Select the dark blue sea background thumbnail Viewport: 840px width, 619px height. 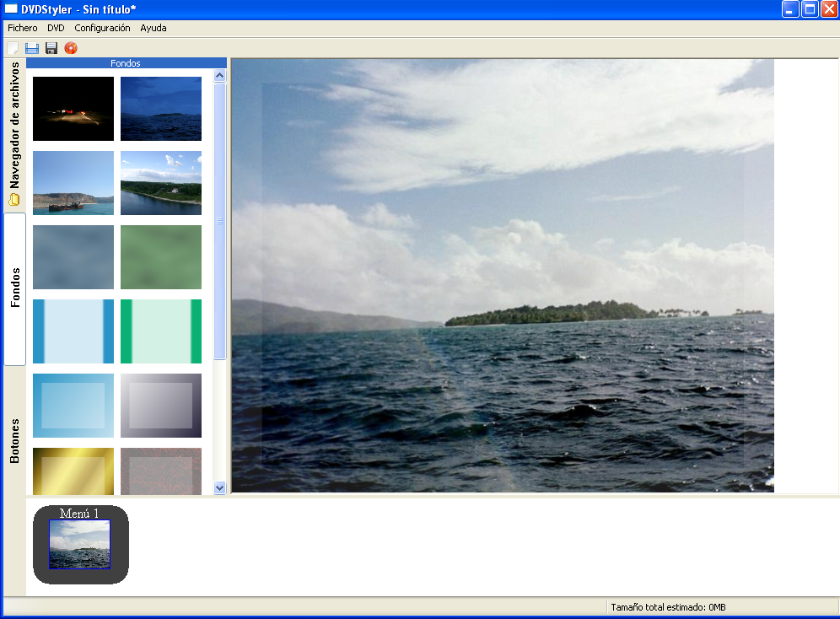161,109
